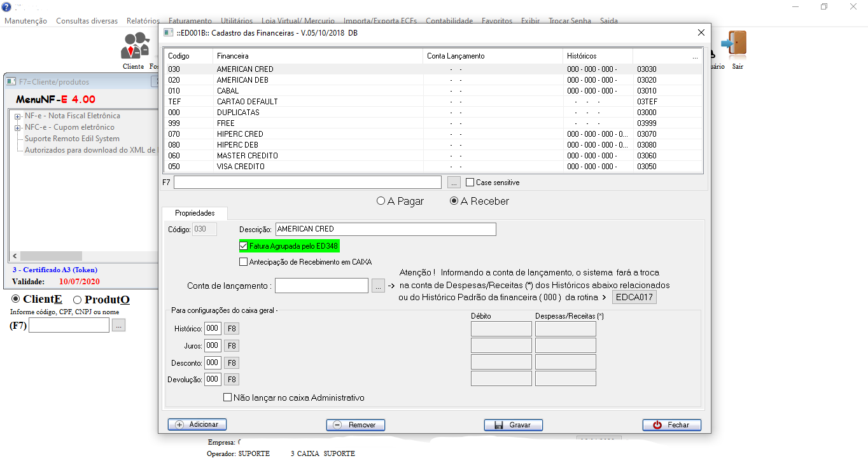The width and height of the screenshot is (868, 463).
Task: Click the Cliente toolbar icon
Action: click(134, 49)
